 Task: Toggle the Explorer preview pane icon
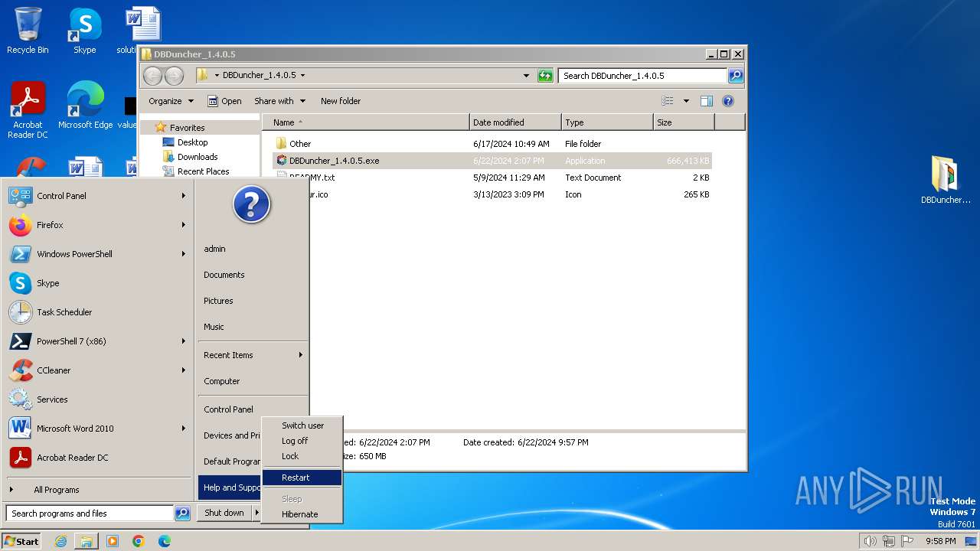click(707, 101)
